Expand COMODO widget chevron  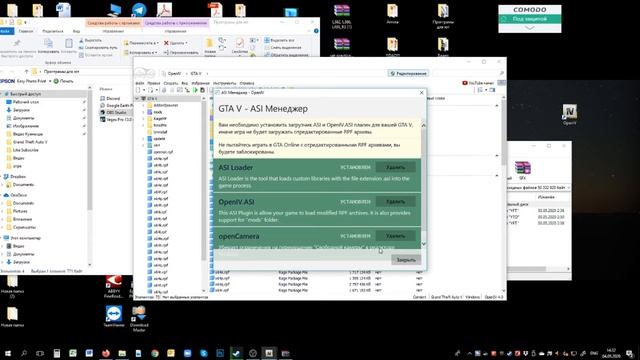coord(529,28)
